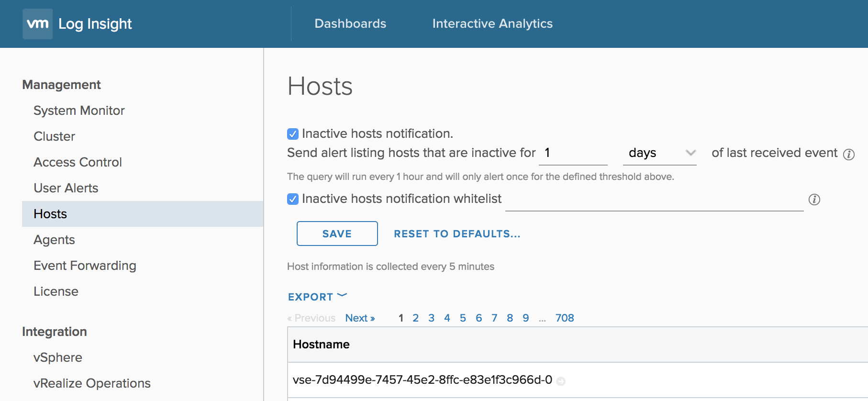Image resolution: width=868 pixels, height=401 pixels.
Task: Click into the whitelist text field
Action: (654, 200)
